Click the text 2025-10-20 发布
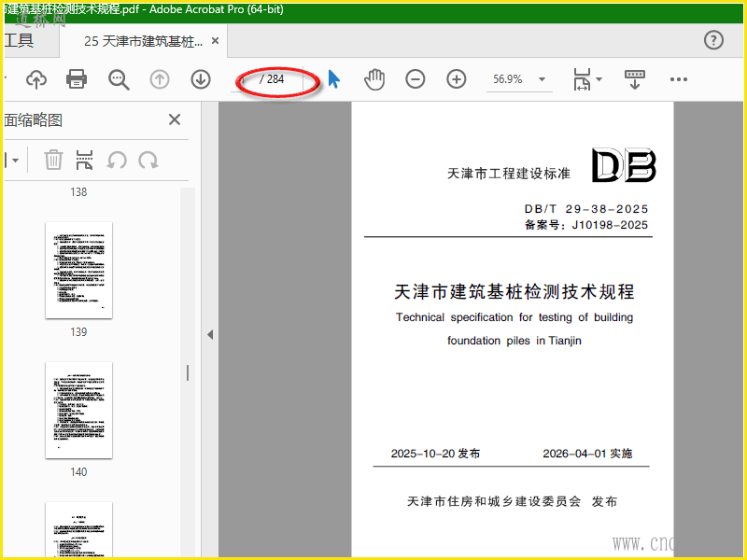747x560 pixels. (x=435, y=454)
